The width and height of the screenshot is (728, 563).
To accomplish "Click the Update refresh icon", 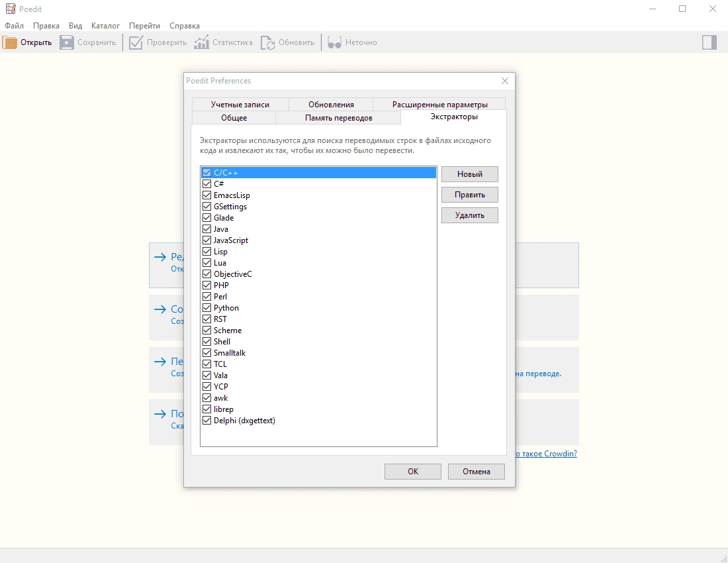I will [267, 42].
